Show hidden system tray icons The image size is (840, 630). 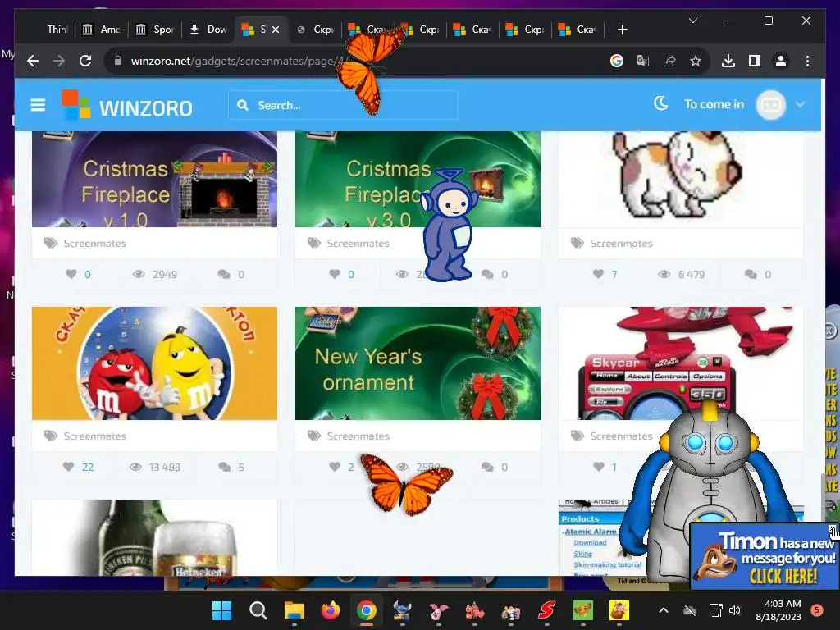pos(663,610)
